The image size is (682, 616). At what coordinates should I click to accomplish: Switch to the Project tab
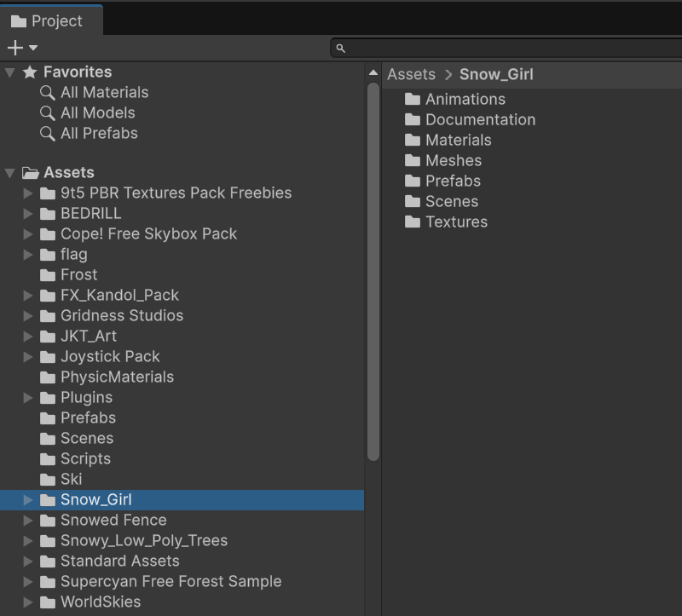click(51, 21)
